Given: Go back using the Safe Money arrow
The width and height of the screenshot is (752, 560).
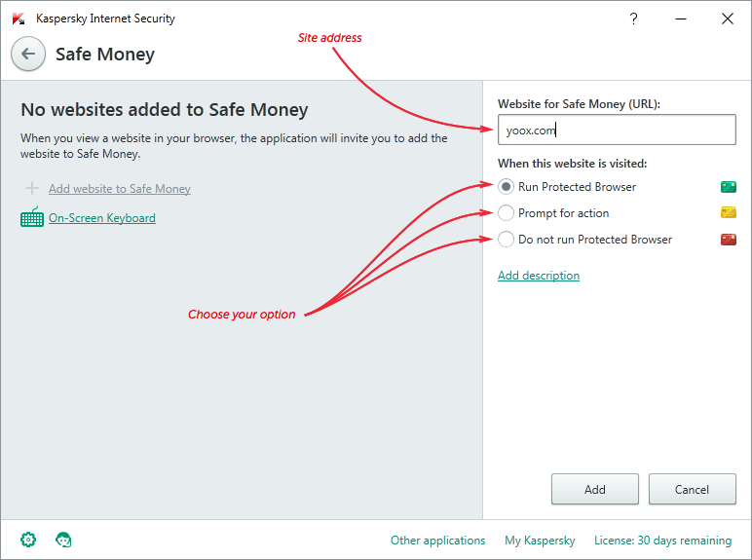Looking at the screenshot, I should [28, 54].
